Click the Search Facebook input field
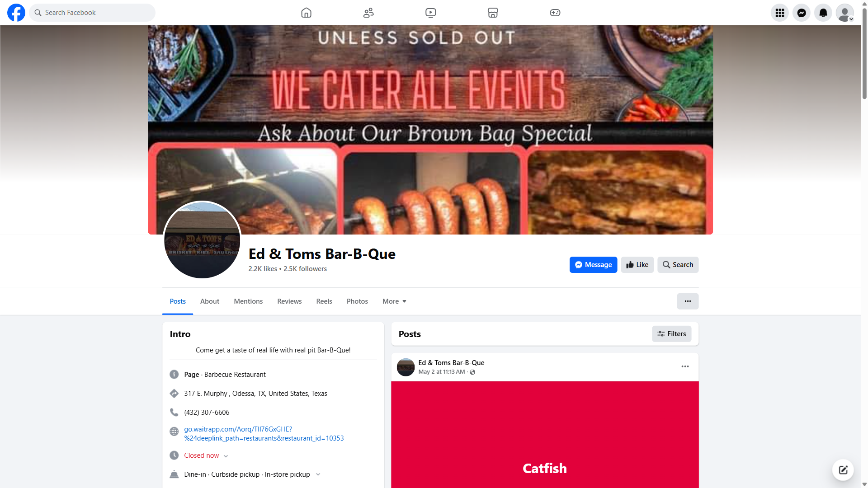 [92, 13]
